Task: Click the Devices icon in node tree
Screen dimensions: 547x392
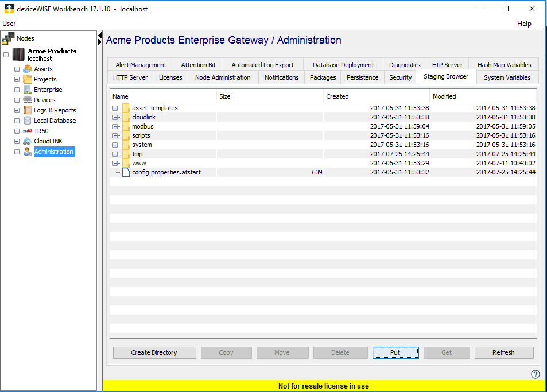Action: tap(28, 100)
